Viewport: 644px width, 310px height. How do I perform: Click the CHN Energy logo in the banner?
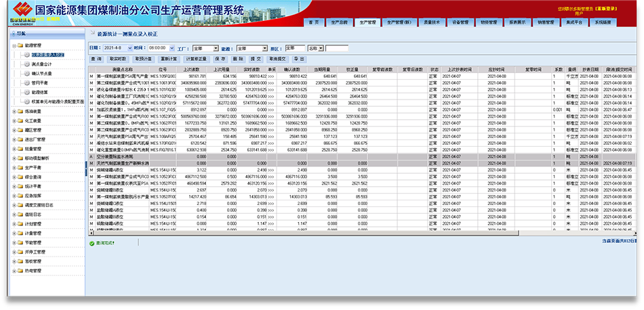[22, 10]
